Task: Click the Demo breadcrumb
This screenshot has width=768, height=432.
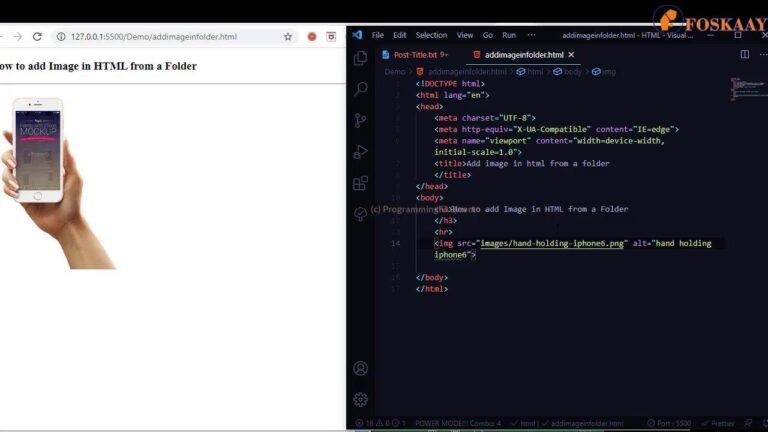Action: (395, 72)
